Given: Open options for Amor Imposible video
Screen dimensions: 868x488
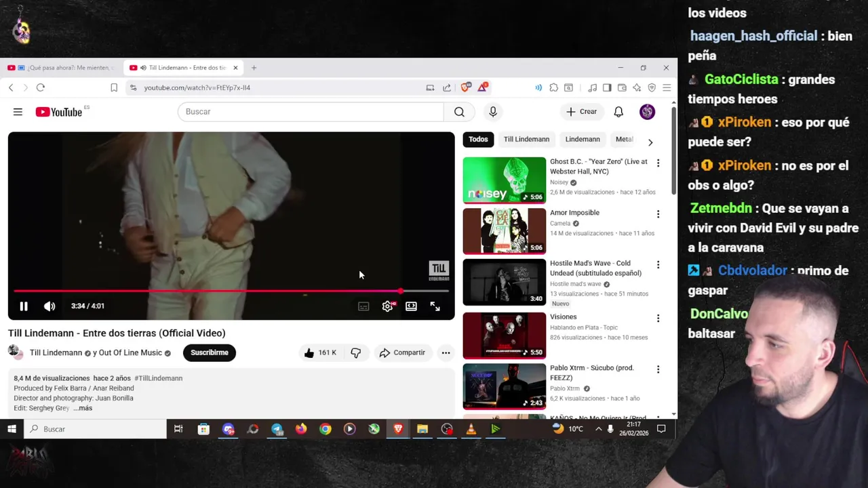Looking at the screenshot, I should pyautogui.click(x=658, y=213).
